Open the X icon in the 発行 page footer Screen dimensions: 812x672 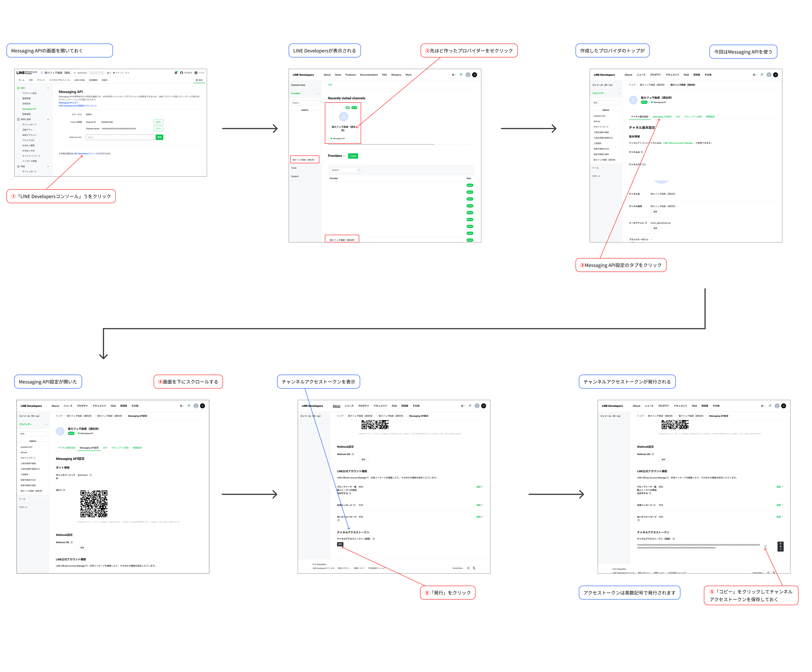pyautogui.click(x=474, y=568)
